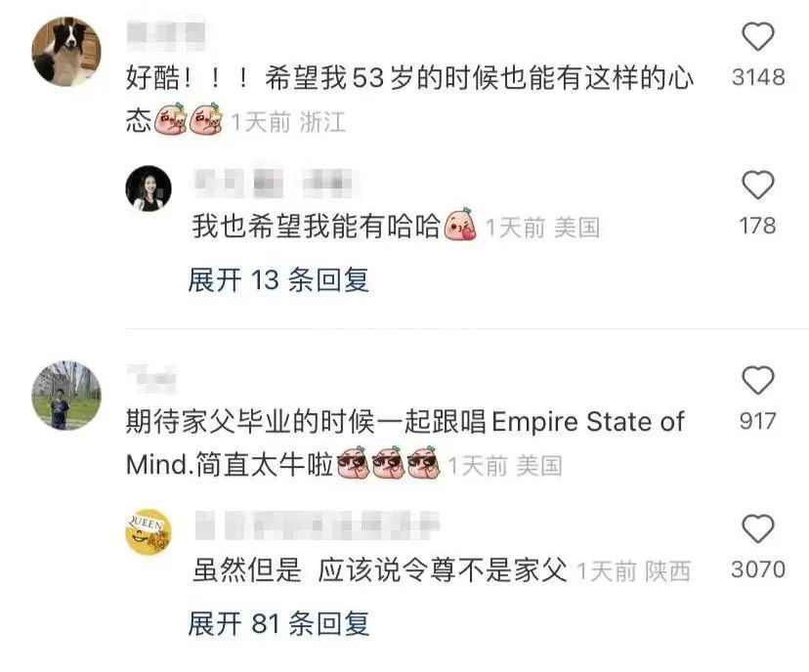Open the woman portrait avatar profile
Screen dimensions: 809x672
point(149,189)
